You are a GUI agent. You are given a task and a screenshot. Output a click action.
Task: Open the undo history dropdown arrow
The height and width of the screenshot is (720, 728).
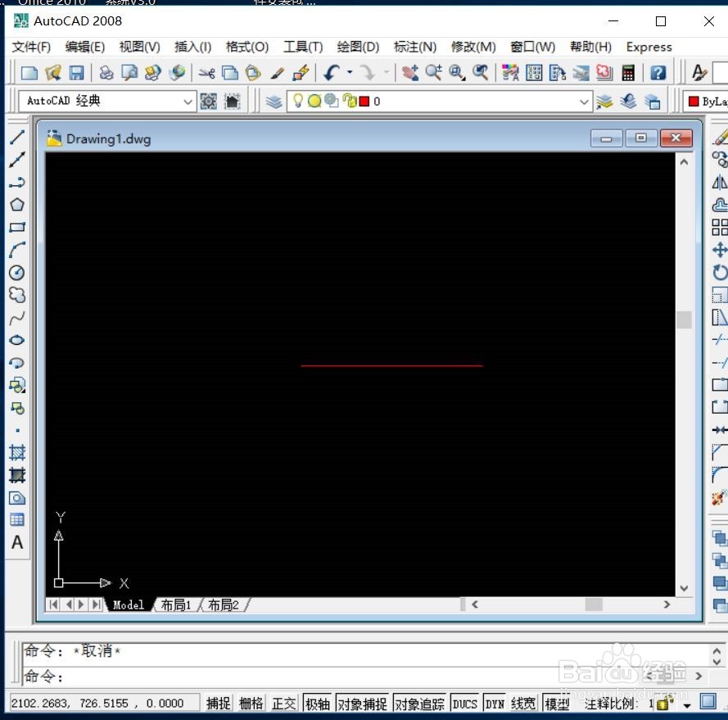pos(350,72)
